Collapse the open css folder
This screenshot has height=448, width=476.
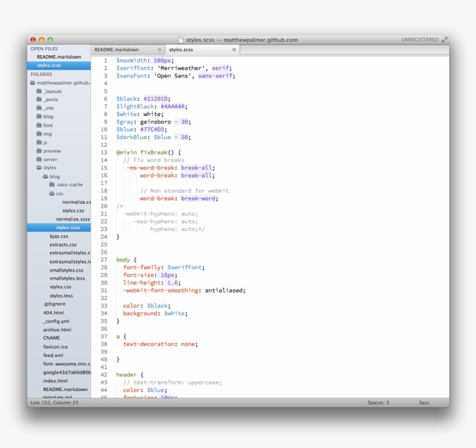52,193
